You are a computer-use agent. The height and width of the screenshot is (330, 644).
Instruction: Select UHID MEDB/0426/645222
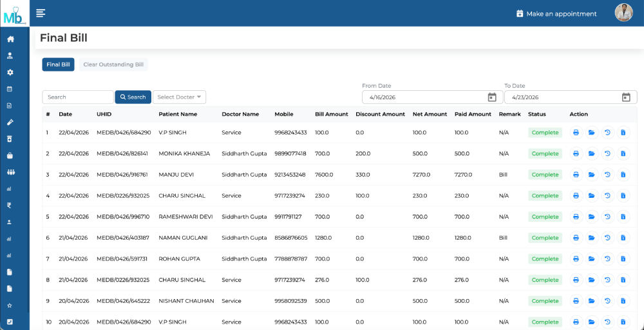tap(123, 301)
